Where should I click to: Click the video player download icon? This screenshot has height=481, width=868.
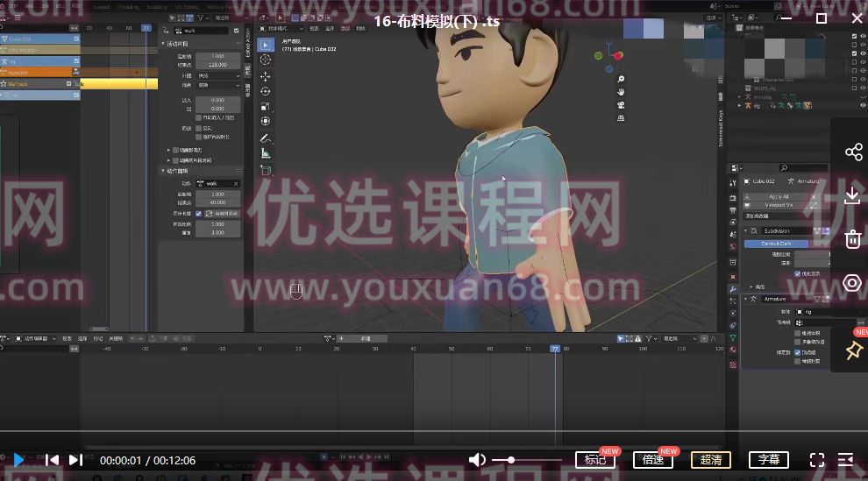(853, 195)
